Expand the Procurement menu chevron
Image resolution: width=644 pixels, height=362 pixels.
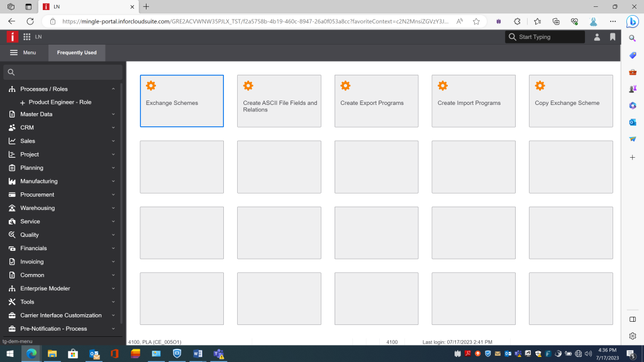coord(113,195)
